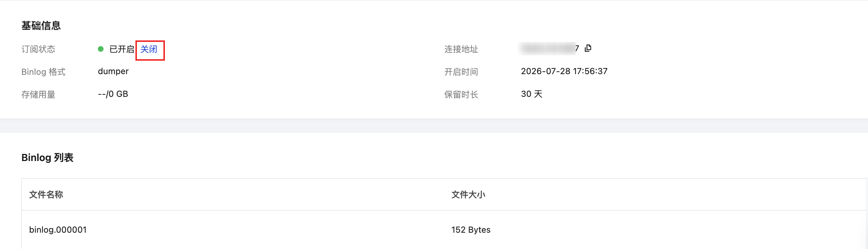Click the Binlog 列表 section heading
868x249 pixels.
coord(48,157)
